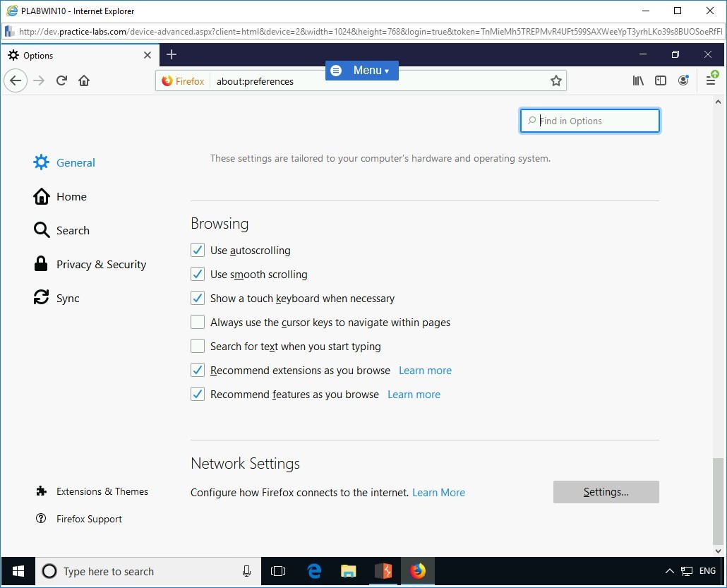Open network connection Settings
The image size is (727, 588).
[x=606, y=492]
